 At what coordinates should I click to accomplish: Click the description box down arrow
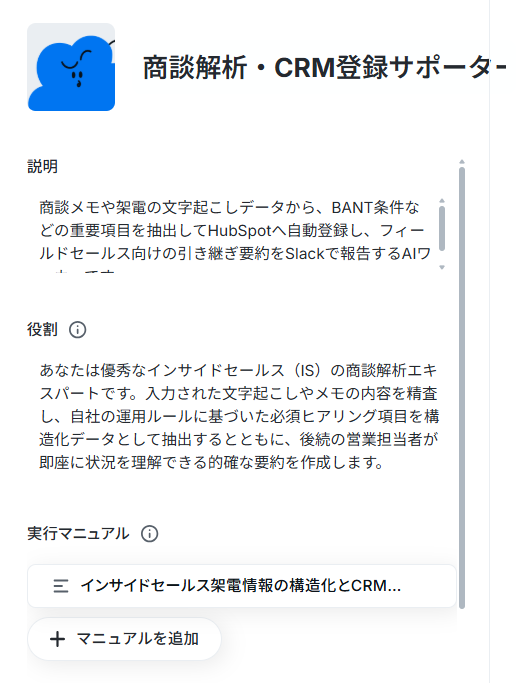pyautogui.click(x=442, y=267)
